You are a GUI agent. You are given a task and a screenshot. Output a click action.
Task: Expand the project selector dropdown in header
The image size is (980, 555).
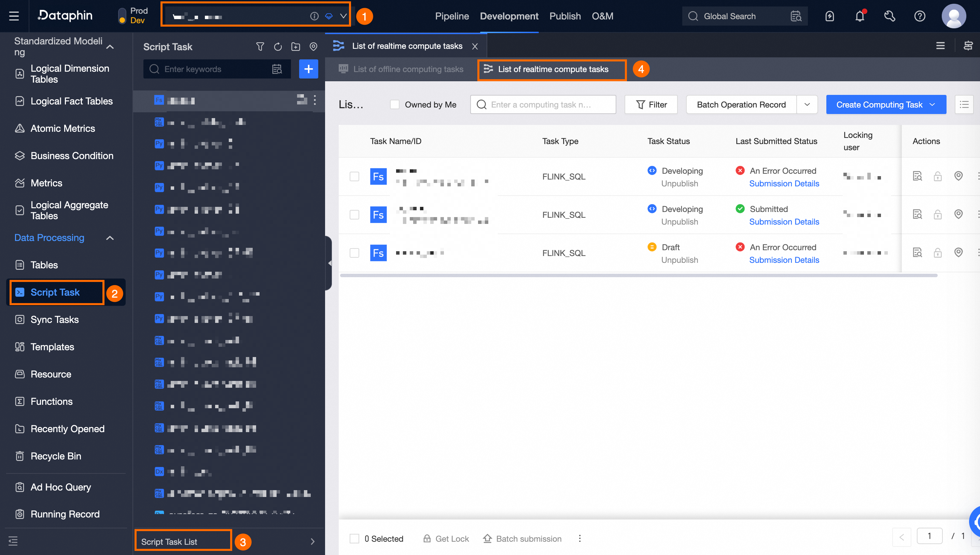343,16
